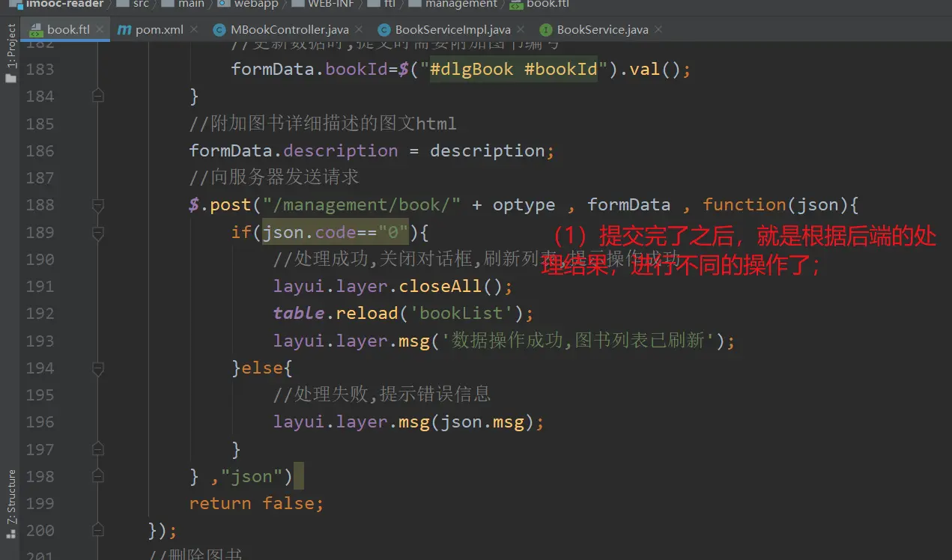Click the fold end marker at line 198
The width and height of the screenshot is (952, 560).
tap(97, 477)
